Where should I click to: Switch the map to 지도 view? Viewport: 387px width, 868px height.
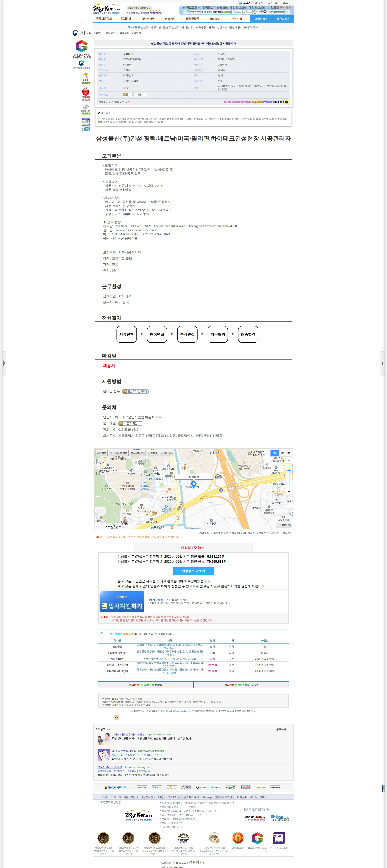point(274,452)
